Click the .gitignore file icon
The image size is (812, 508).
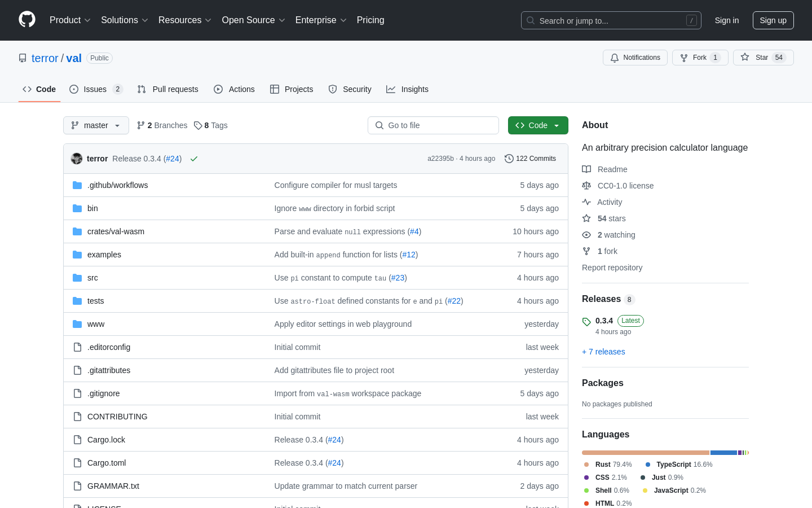(77, 393)
